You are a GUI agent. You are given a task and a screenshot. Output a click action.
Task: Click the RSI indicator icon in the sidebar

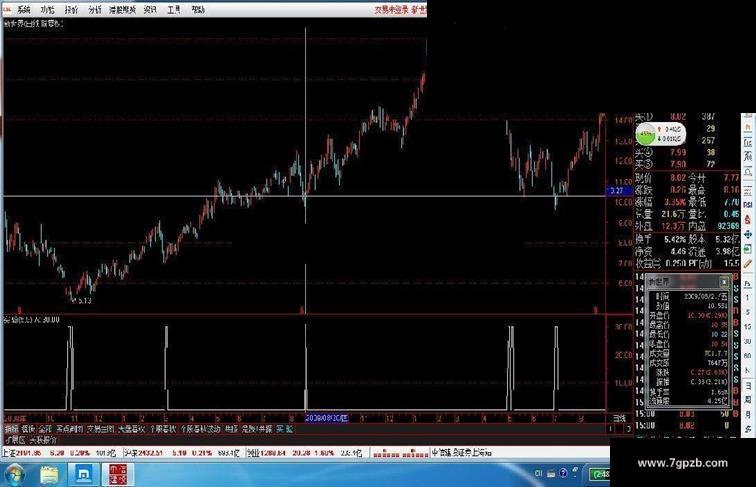click(748, 205)
